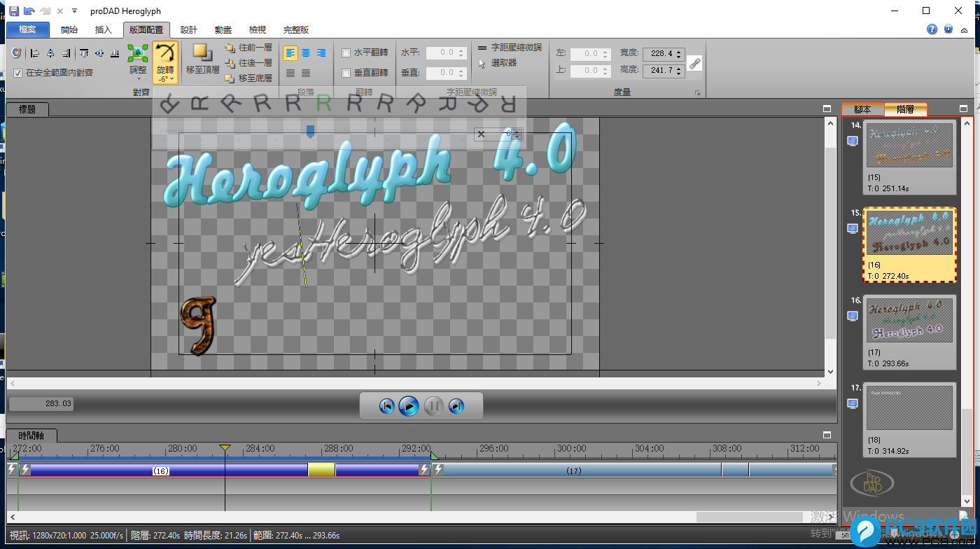
Task: Toggle the aspect ratio chain link icon
Action: click(x=694, y=63)
